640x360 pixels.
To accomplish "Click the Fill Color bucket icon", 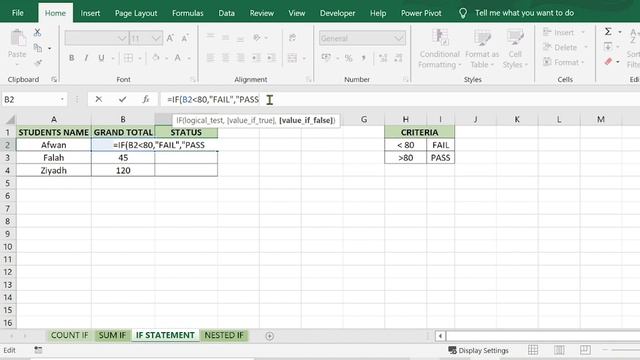I will pos(156,58).
